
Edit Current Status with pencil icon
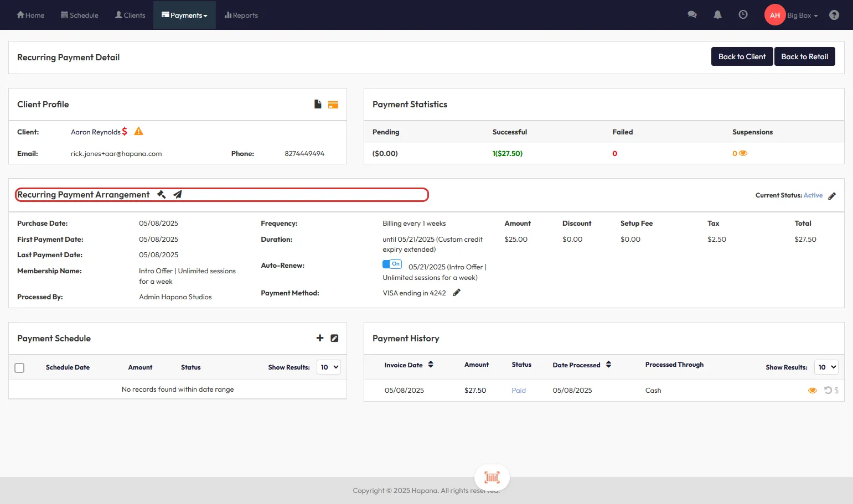832,196
